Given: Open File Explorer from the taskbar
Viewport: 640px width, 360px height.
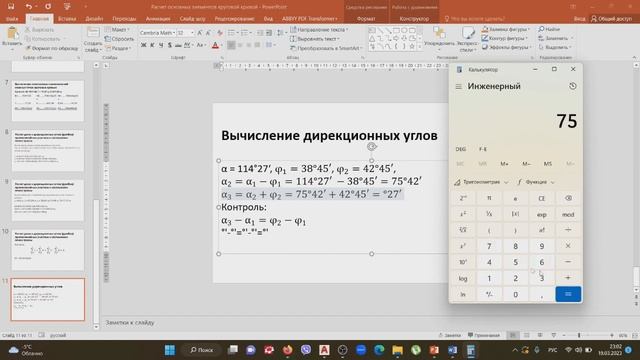Looking at the screenshot, I should pos(397,350).
